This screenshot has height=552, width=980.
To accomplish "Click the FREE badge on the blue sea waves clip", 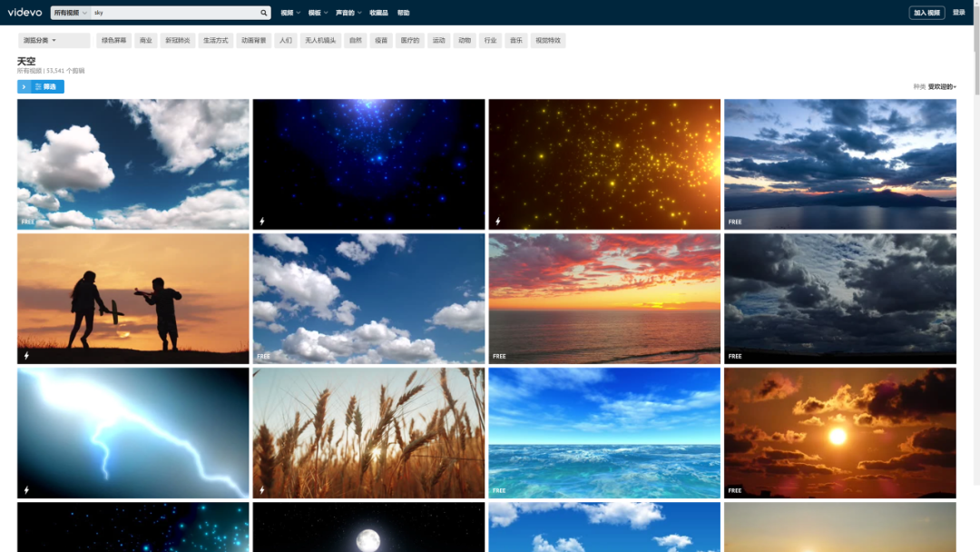I will pos(499,491).
